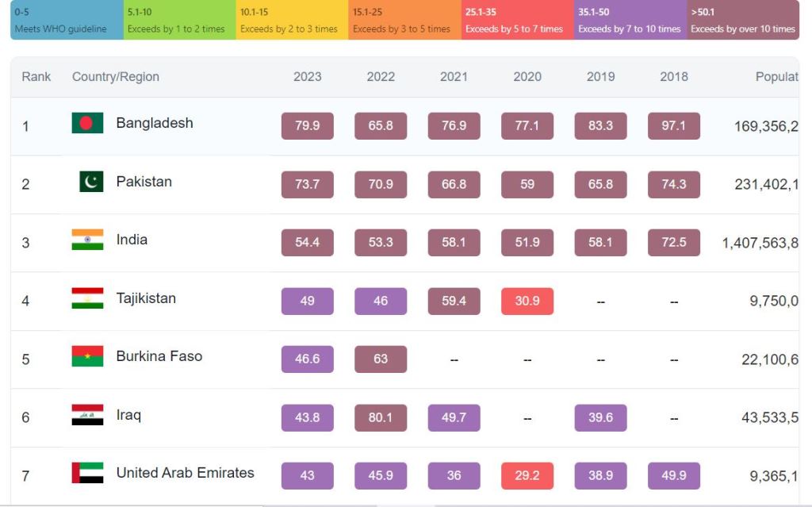Click the India flag icon
The image size is (812, 507).
coord(87,240)
